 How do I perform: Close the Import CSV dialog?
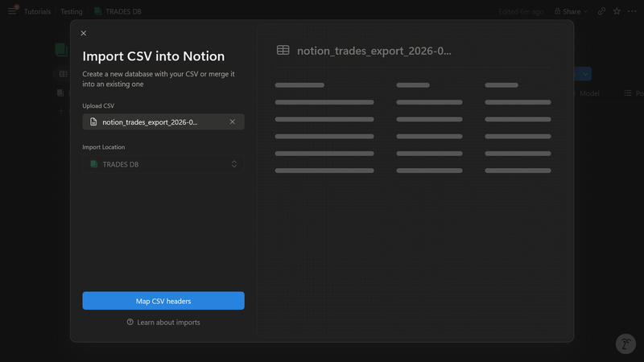coord(84,33)
